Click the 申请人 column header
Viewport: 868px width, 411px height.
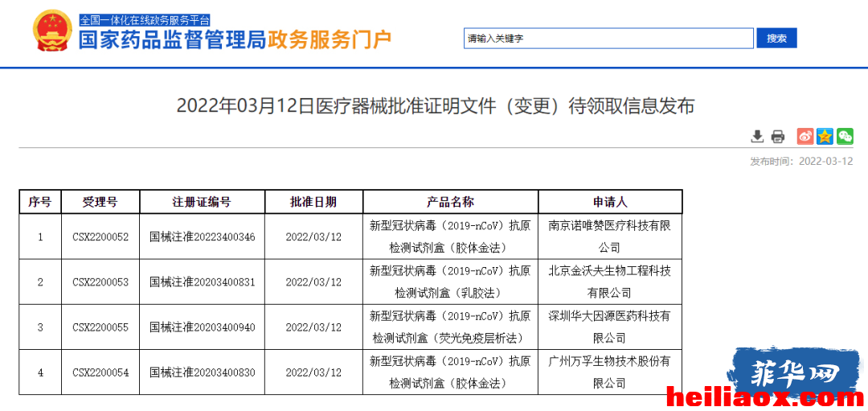tap(610, 202)
